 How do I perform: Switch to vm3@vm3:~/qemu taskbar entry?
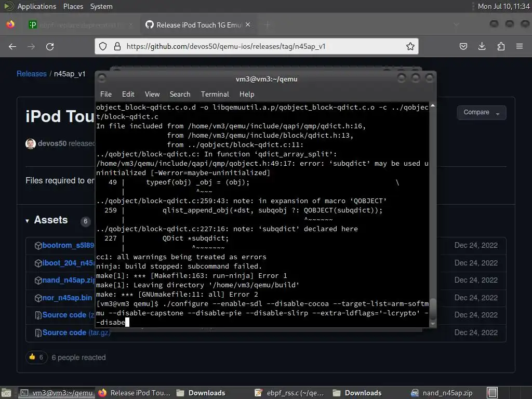coord(56,393)
